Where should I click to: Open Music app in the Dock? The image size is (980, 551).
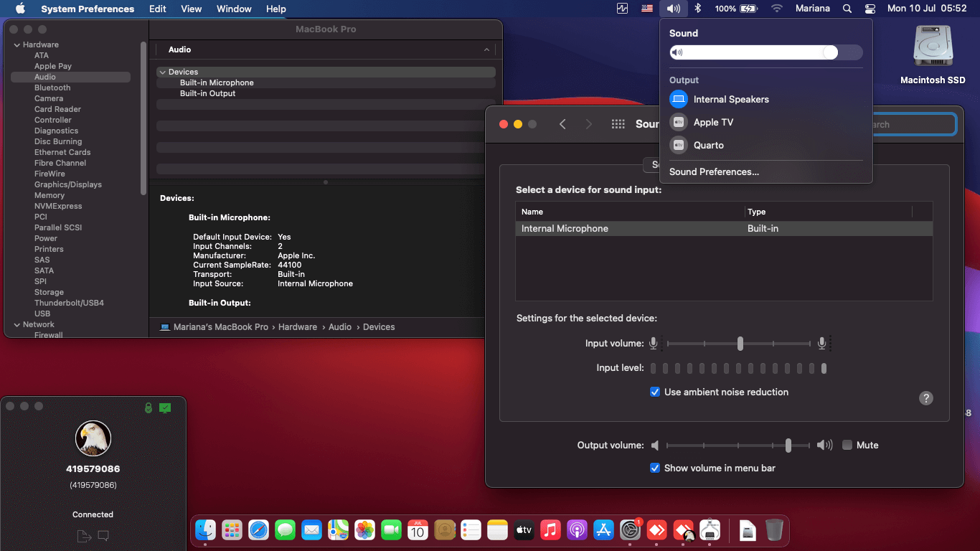click(x=550, y=530)
